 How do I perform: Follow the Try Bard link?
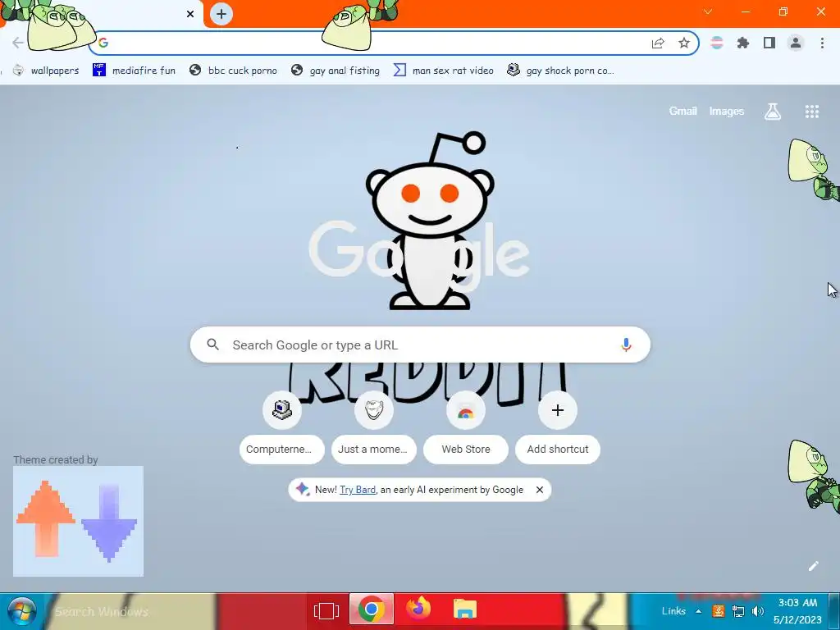point(358,490)
